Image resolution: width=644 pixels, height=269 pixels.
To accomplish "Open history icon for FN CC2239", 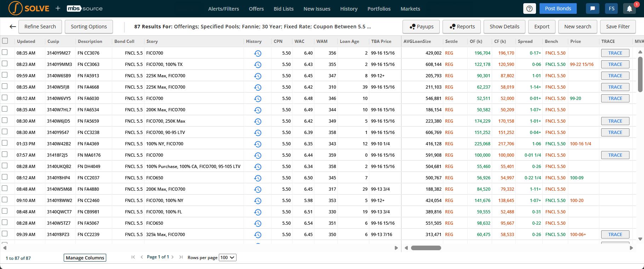I will click(258, 235).
